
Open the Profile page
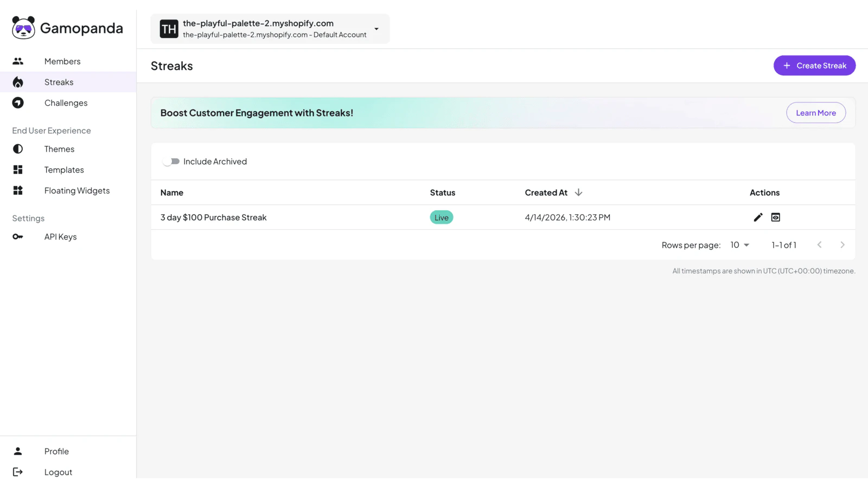tap(68, 451)
